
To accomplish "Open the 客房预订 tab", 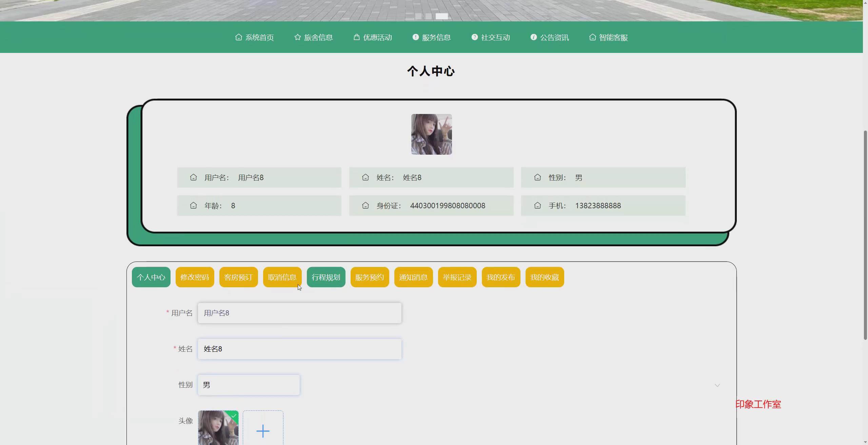I will click(x=238, y=277).
